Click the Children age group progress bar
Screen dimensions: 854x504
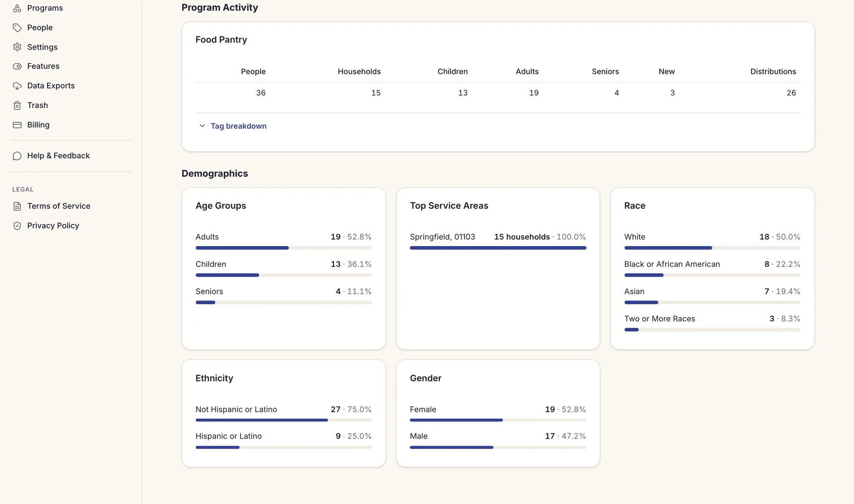pos(283,275)
